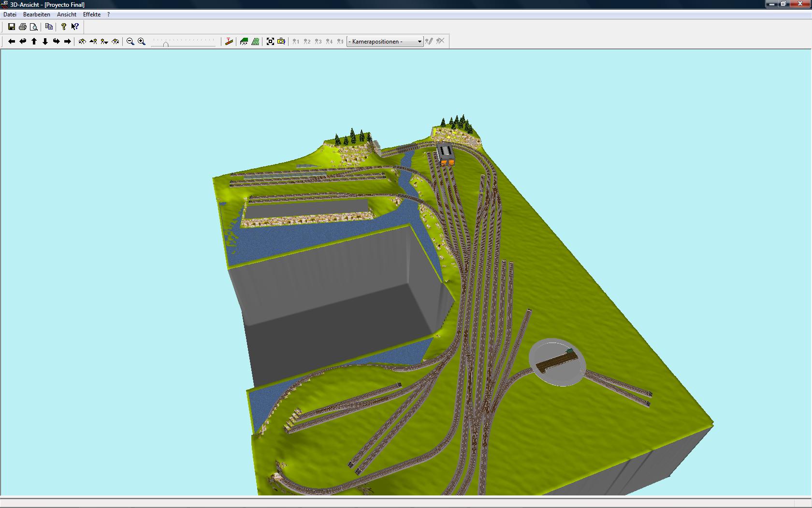Open print preview icon
Viewport: 812px width, 508px height.
(34, 27)
